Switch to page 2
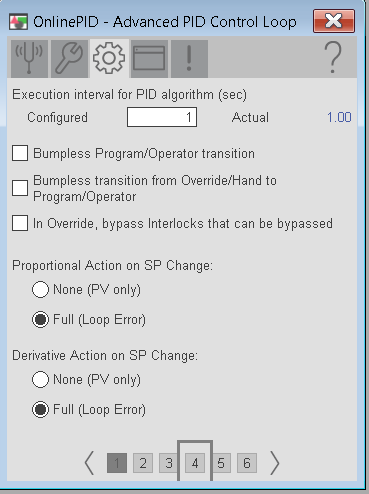Screen dimensions: 369x494 pyautogui.click(x=143, y=463)
